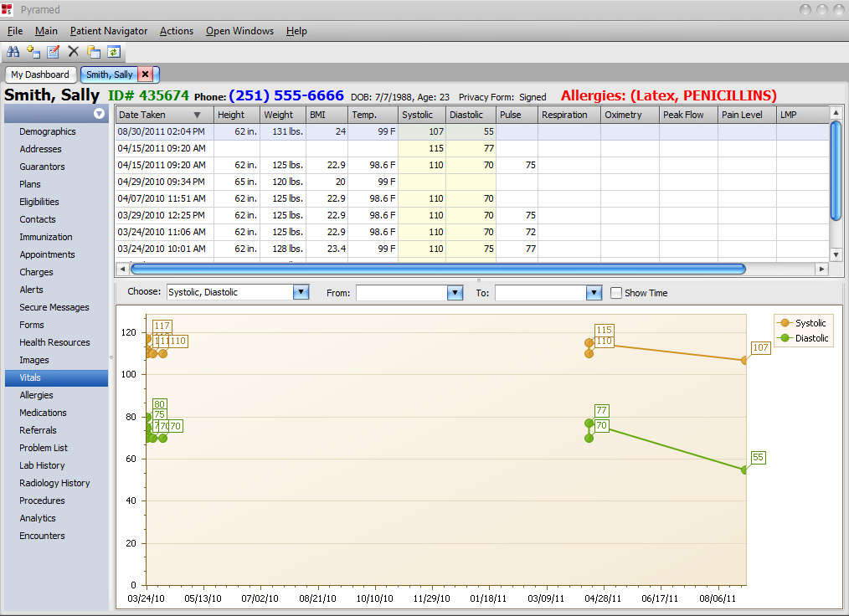849x616 pixels.
Task: Open the To date dropdown
Action: point(594,293)
